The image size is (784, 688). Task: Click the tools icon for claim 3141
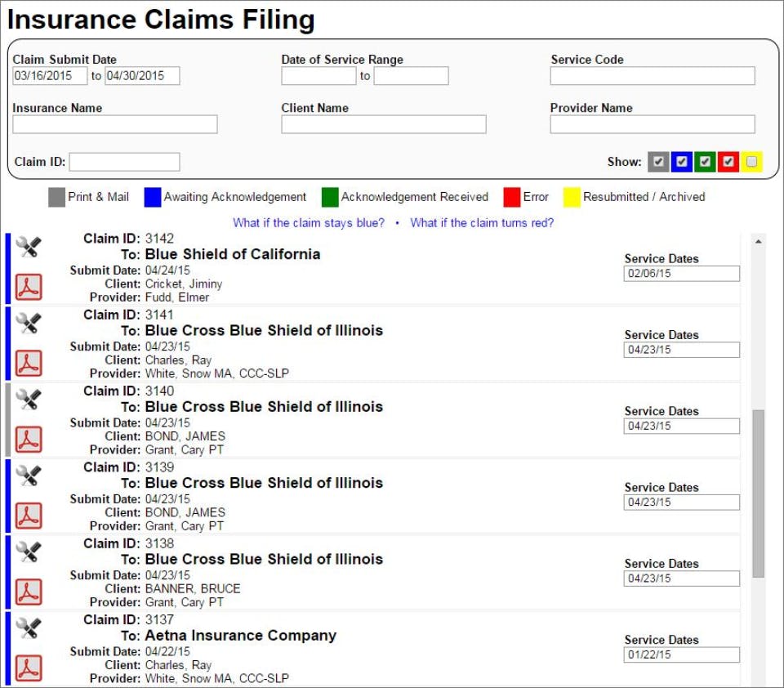click(29, 323)
